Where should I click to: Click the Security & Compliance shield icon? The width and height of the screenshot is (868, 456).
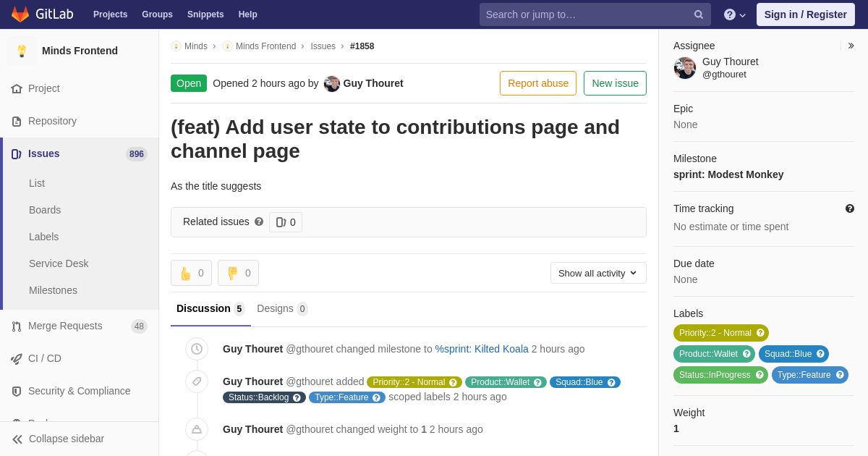pyautogui.click(x=17, y=391)
